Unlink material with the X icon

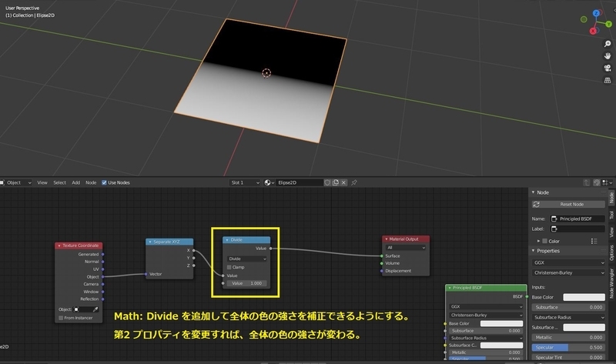[x=343, y=182]
